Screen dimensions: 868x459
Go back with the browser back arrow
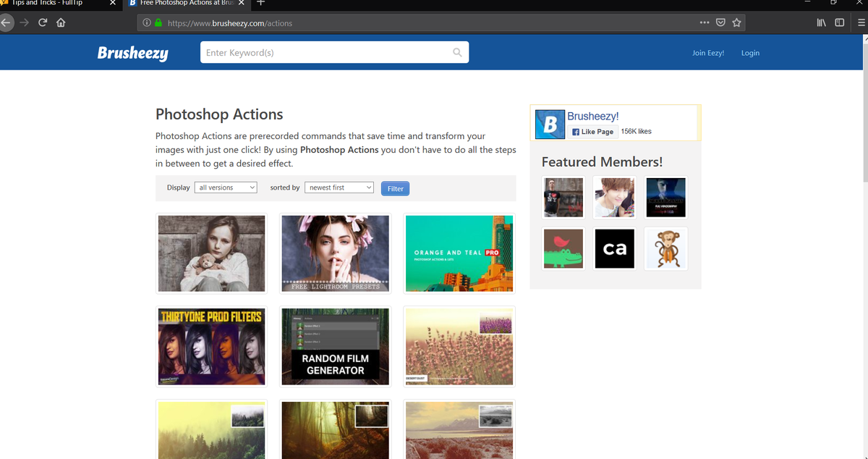(x=5, y=22)
